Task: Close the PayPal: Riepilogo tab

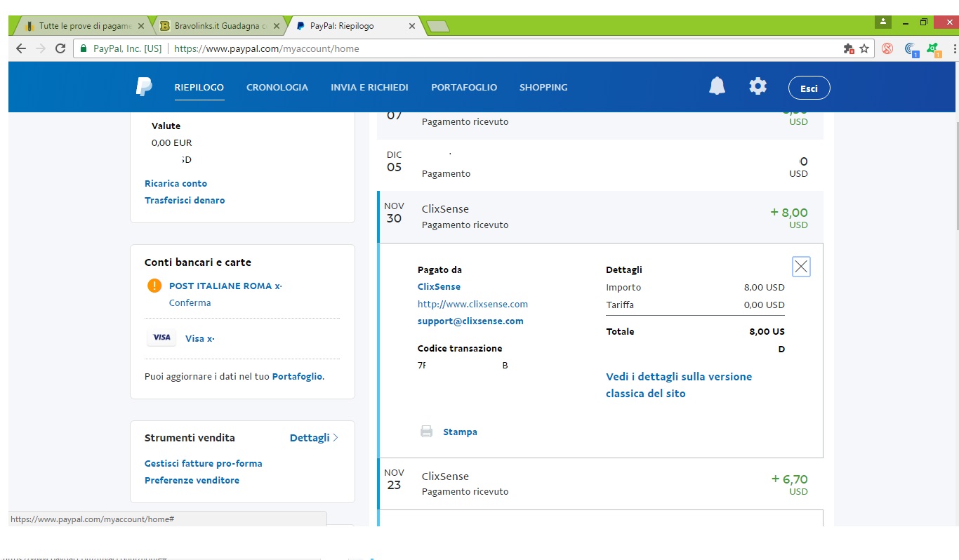Action: (x=412, y=26)
